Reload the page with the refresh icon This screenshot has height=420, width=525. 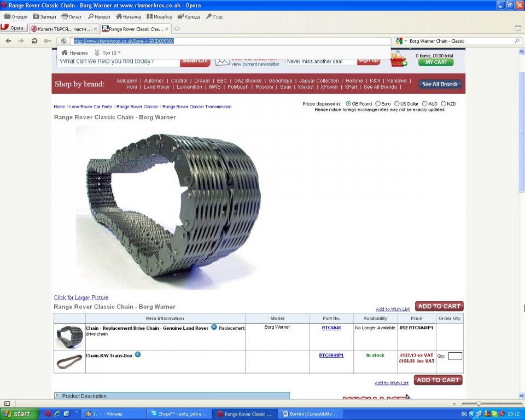(34, 41)
